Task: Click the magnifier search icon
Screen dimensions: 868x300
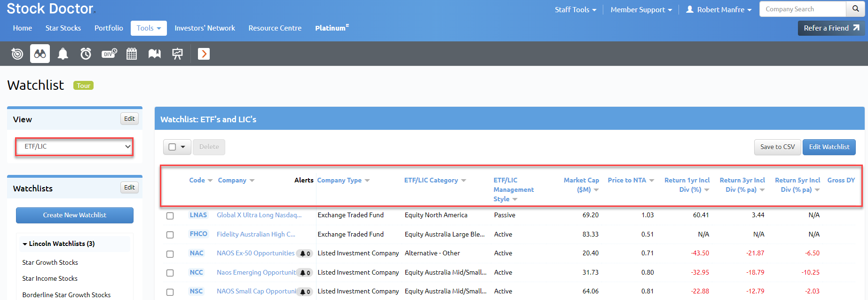Action: click(x=855, y=9)
